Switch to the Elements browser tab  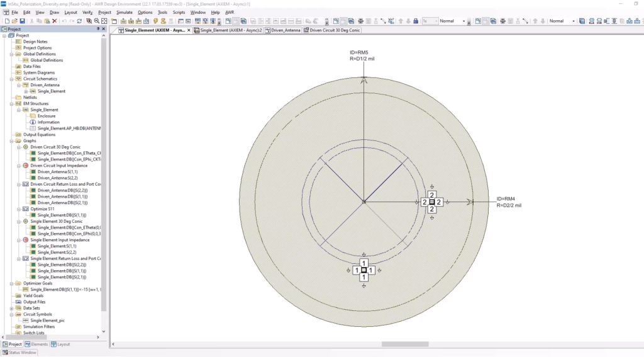[36, 344]
